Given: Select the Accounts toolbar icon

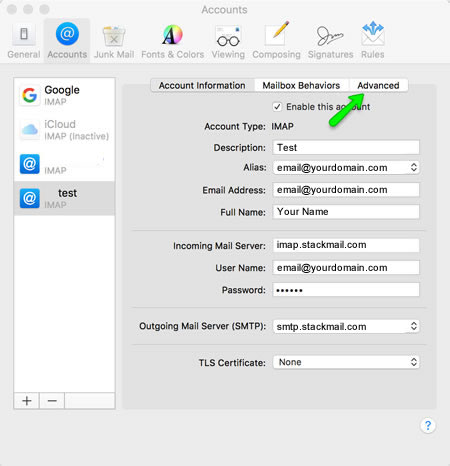Looking at the screenshot, I should click(67, 41).
